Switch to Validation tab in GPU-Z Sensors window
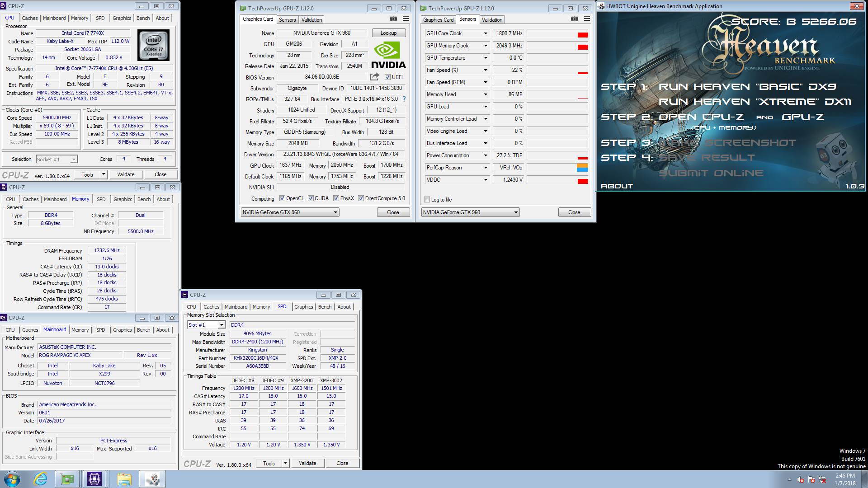The width and height of the screenshot is (868, 488). 492,20
